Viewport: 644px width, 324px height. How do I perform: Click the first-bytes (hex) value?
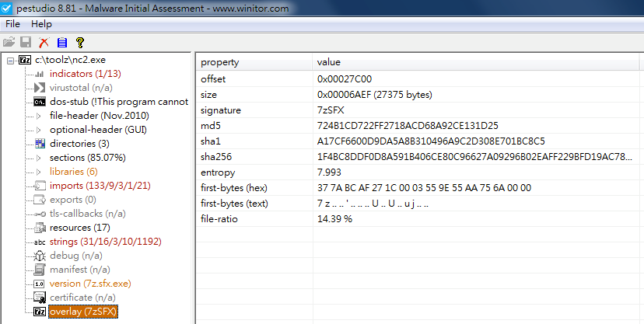(424, 188)
